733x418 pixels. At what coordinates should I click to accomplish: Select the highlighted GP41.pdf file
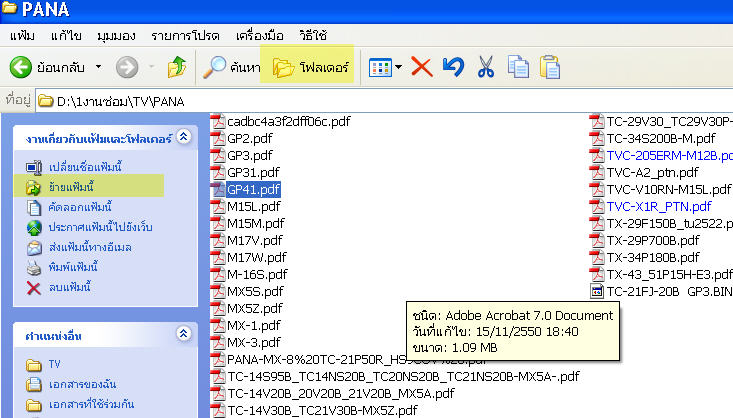tap(253, 189)
